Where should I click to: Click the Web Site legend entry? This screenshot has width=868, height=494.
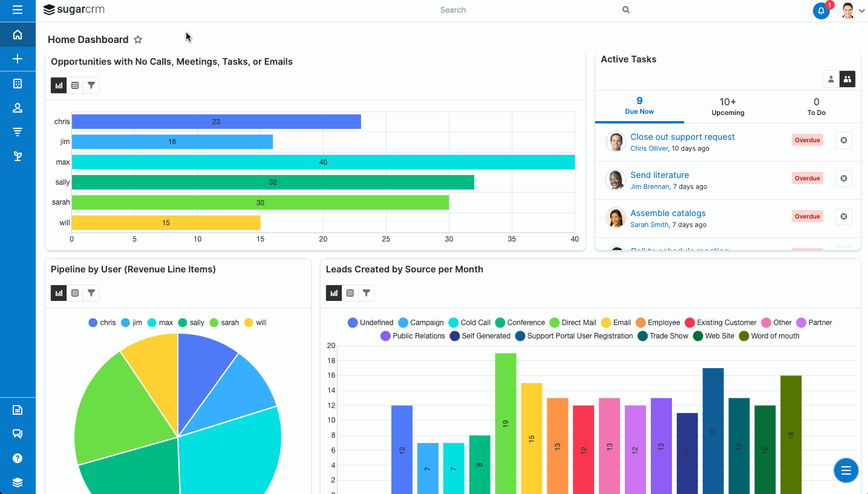coord(714,336)
